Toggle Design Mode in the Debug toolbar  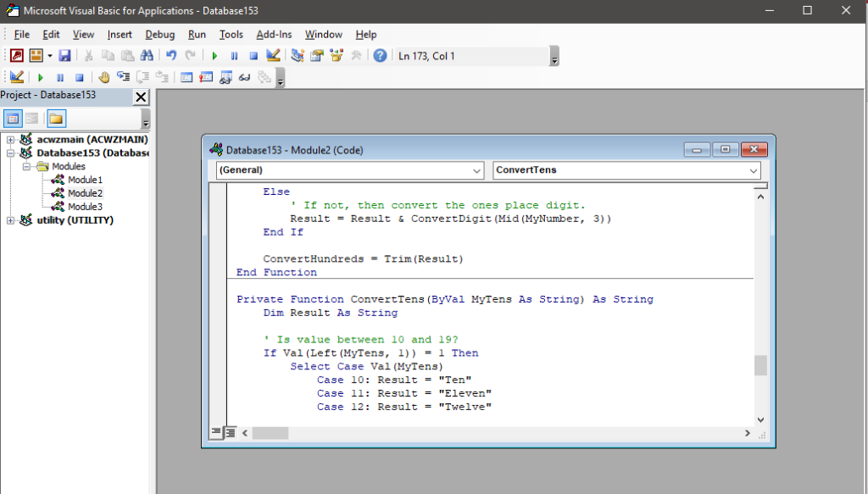tap(17, 77)
